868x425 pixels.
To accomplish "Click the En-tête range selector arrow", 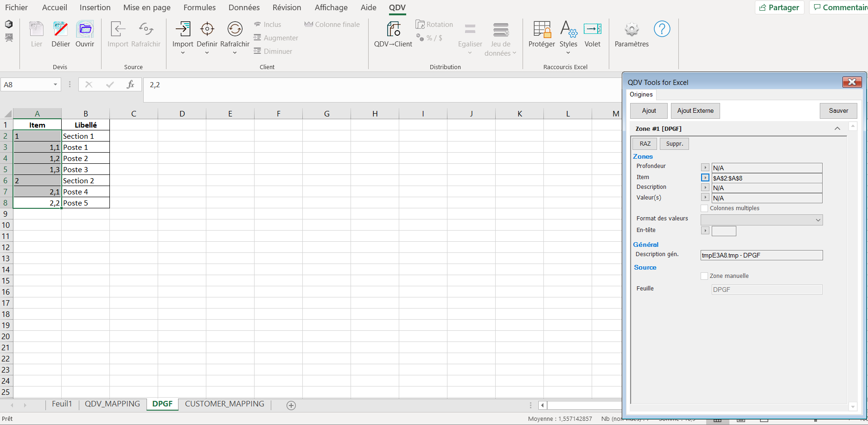I will point(705,231).
